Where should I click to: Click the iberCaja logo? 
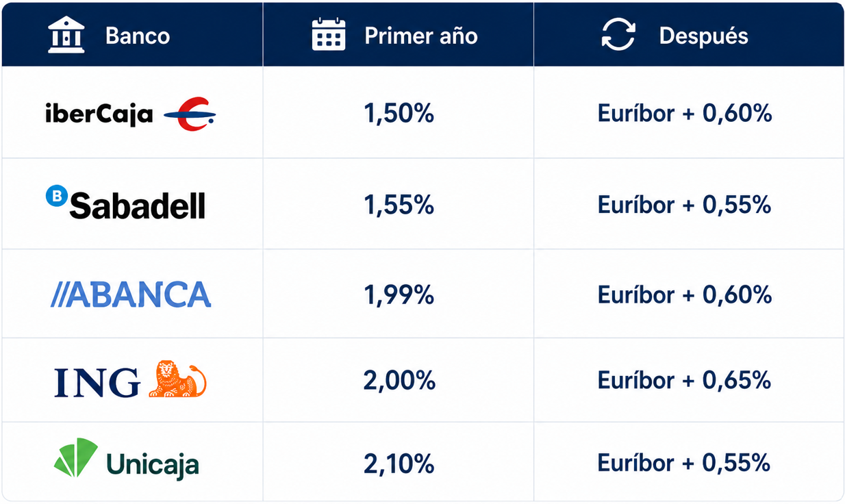click(130, 114)
